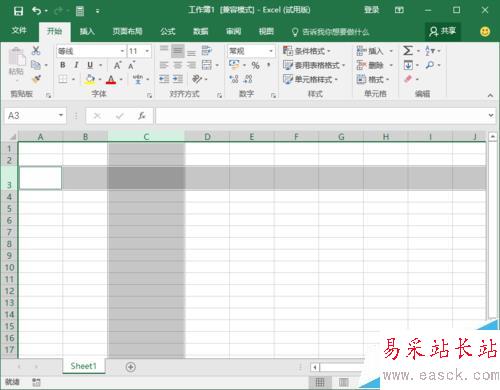Activate the Format Painter brush
Viewport: 500px width, 390px height.
[x=36, y=79]
